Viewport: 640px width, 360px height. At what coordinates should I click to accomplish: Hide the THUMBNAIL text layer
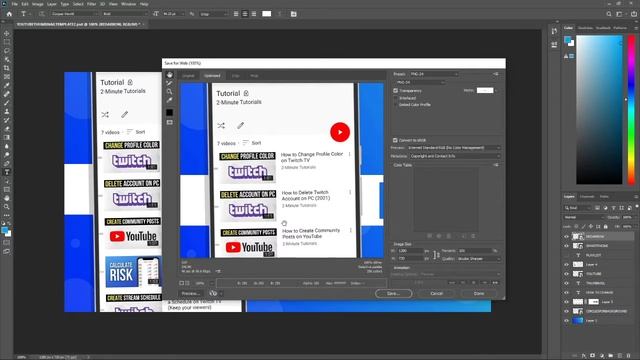(566, 283)
